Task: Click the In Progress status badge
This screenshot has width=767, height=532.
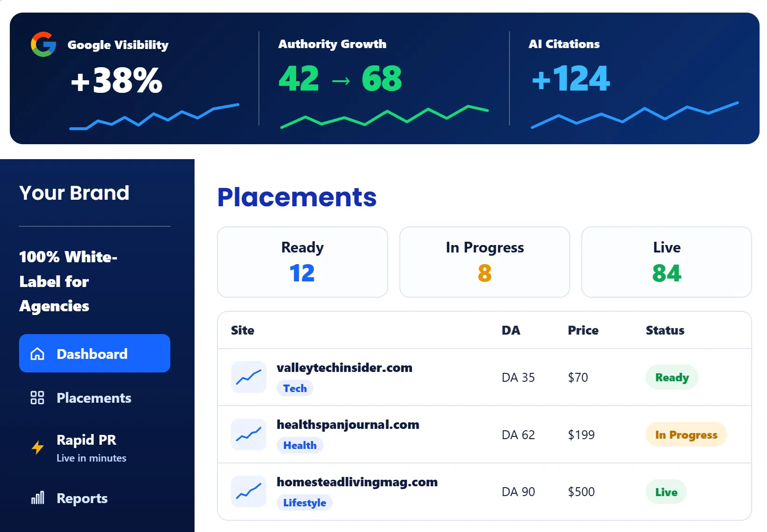Action: pos(686,434)
